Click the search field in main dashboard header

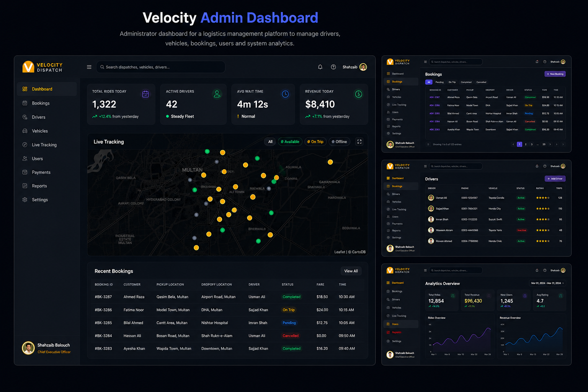click(161, 67)
